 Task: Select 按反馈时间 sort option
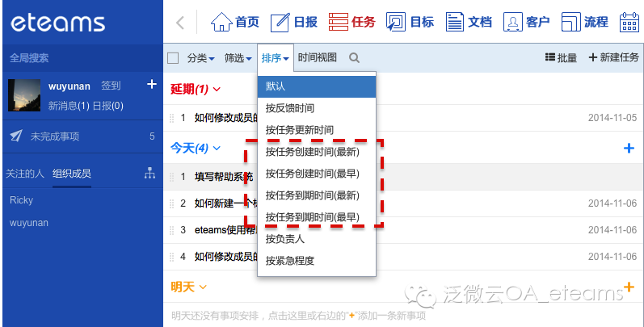317,108
